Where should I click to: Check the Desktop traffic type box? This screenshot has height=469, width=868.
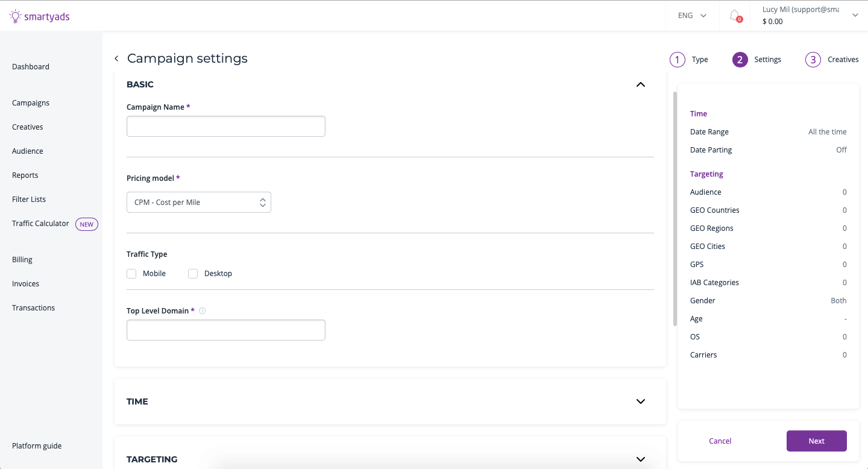193,274
